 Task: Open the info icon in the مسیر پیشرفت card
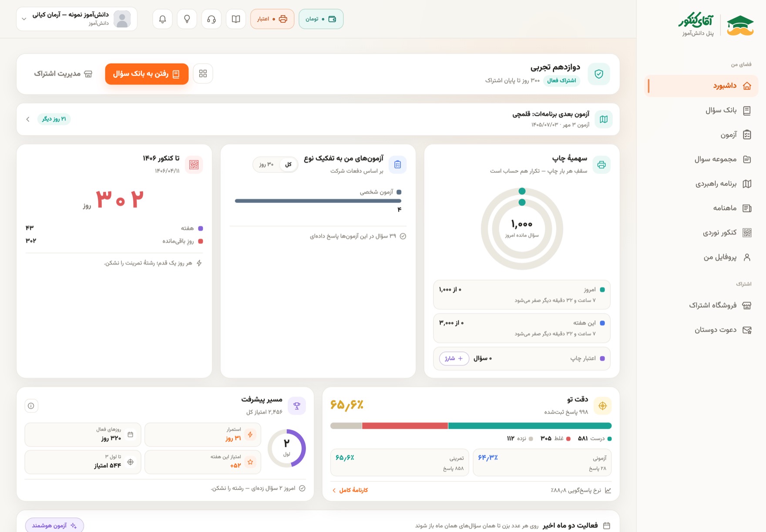[31, 406]
